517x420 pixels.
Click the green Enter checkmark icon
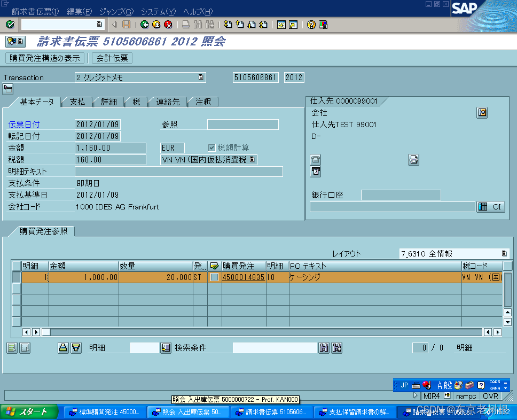pyautogui.click(x=9, y=24)
